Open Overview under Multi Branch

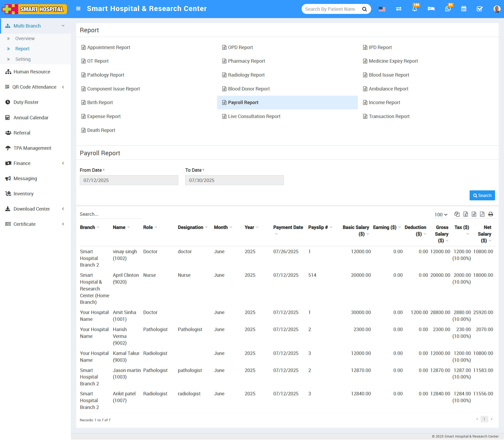tap(25, 39)
